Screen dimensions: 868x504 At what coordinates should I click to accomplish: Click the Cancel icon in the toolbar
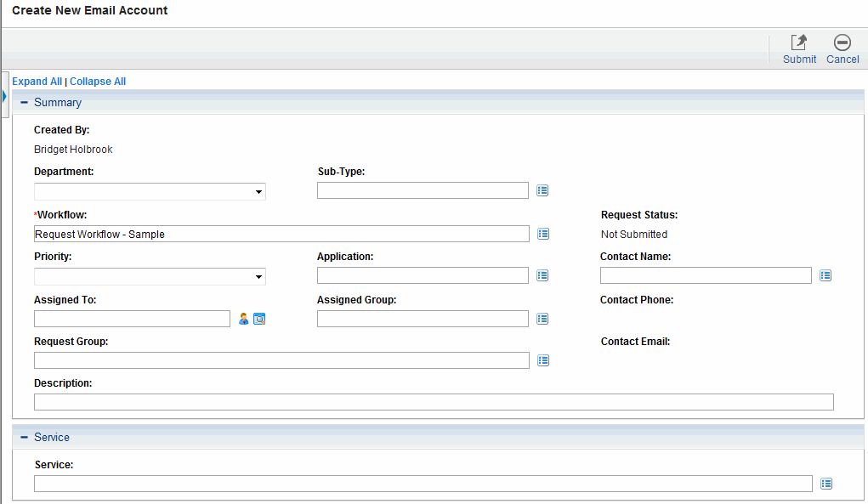click(842, 42)
